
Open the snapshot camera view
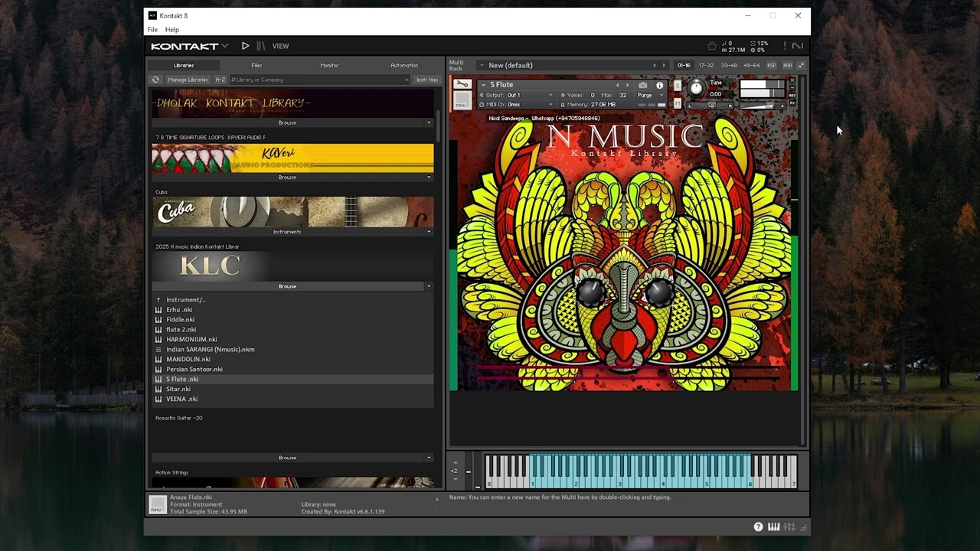click(x=643, y=85)
